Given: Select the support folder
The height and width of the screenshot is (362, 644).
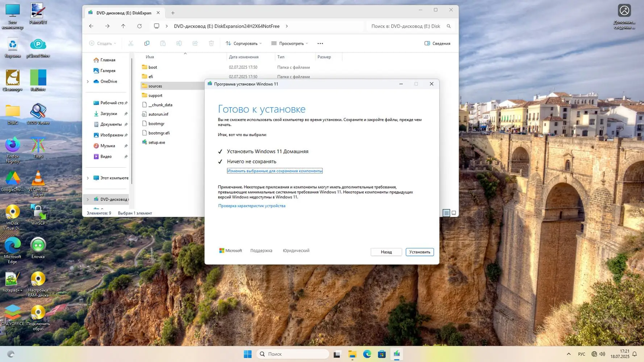Looking at the screenshot, I should 155,95.
